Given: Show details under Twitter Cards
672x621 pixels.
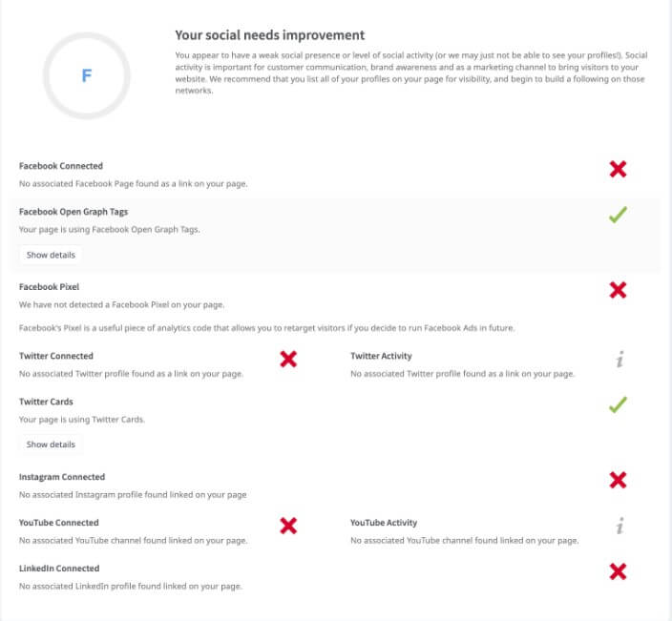Looking at the screenshot, I should tap(51, 445).
